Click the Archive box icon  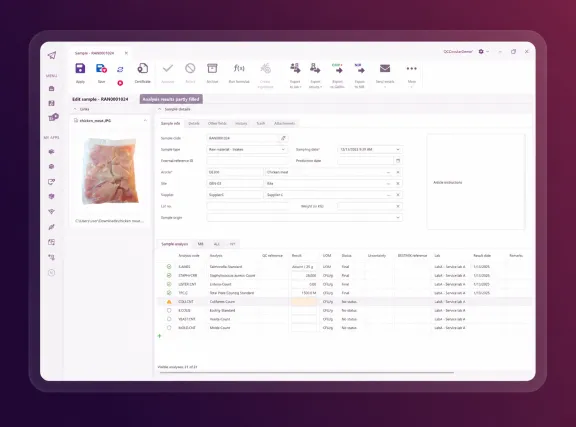(212, 69)
